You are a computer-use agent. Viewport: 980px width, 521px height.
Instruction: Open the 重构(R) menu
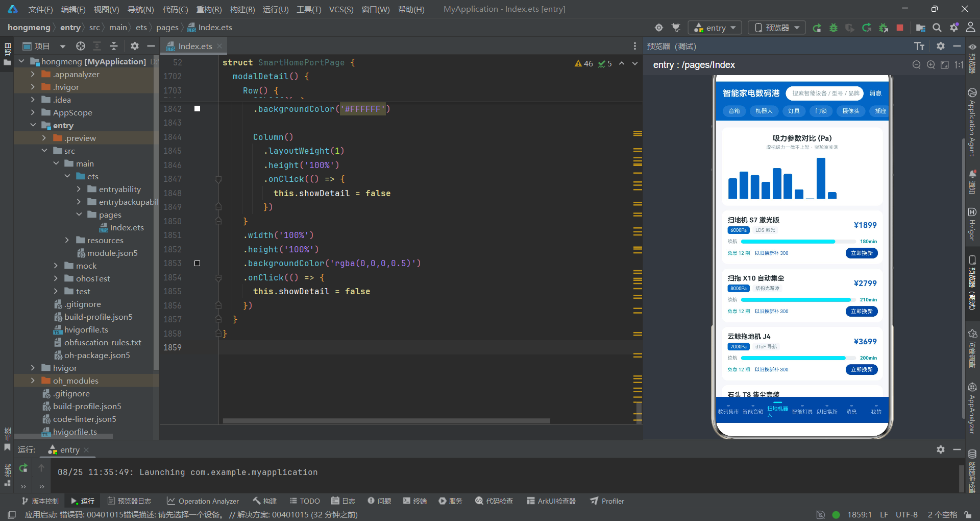pyautogui.click(x=209, y=9)
